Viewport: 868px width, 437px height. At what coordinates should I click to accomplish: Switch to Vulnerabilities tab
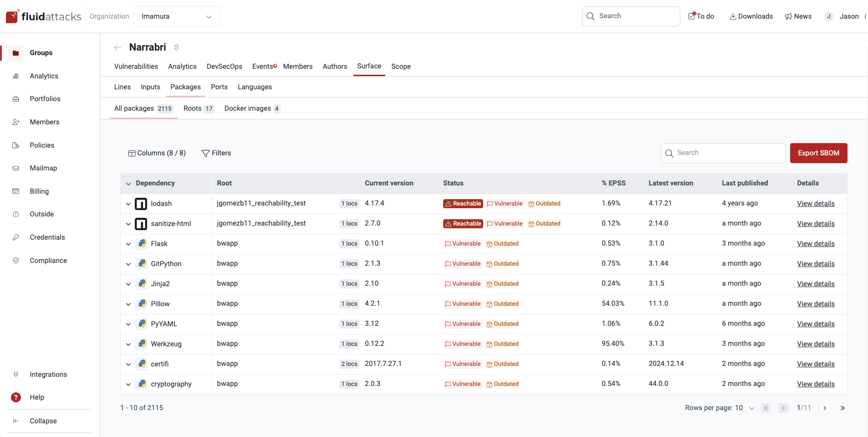pos(136,67)
